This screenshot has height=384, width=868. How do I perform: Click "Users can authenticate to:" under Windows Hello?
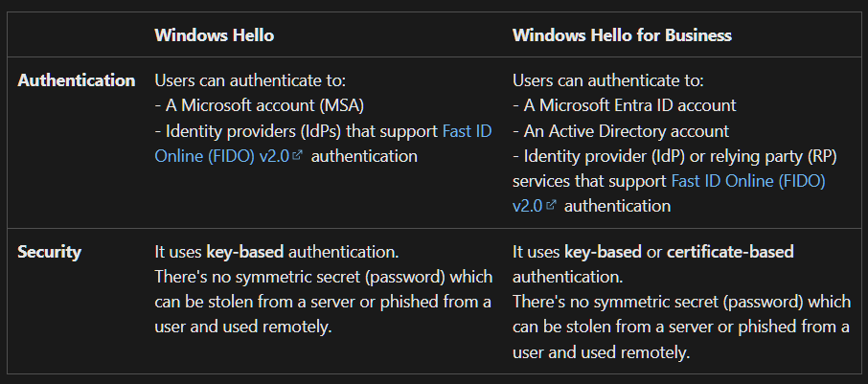[x=249, y=80]
